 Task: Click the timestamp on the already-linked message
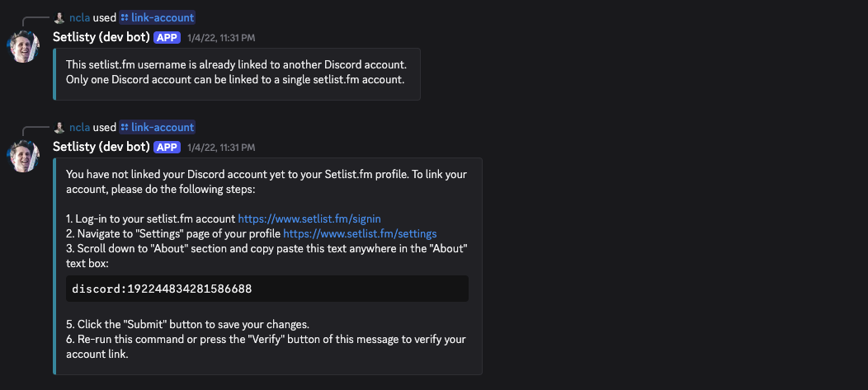(221, 38)
